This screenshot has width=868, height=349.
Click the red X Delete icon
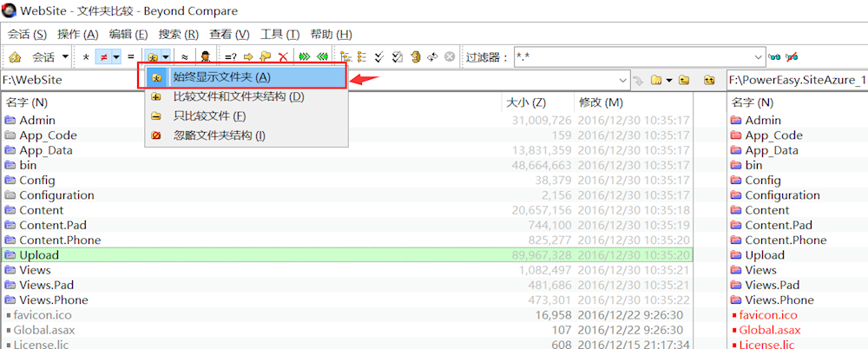click(283, 56)
